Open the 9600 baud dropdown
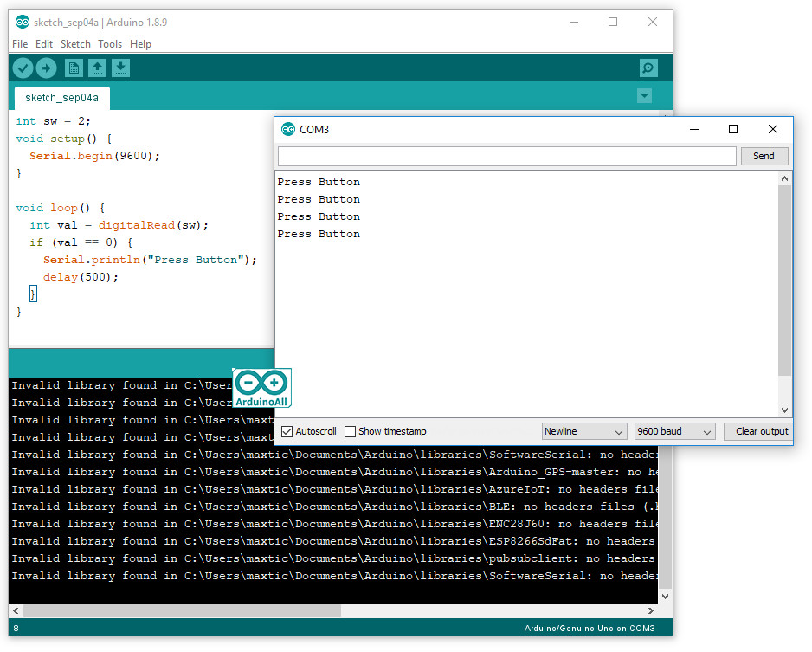Image resolution: width=812 pixels, height=652 pixels. (674, 431)
